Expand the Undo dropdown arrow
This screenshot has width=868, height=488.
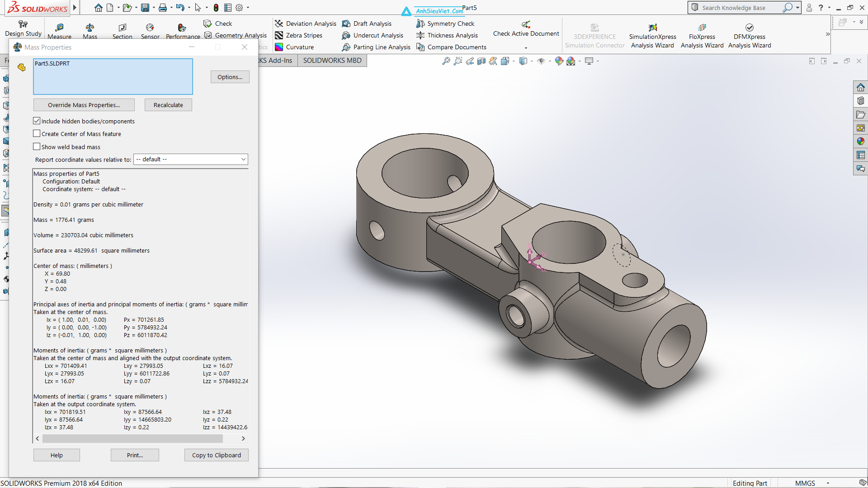click(x=189, y=8)
